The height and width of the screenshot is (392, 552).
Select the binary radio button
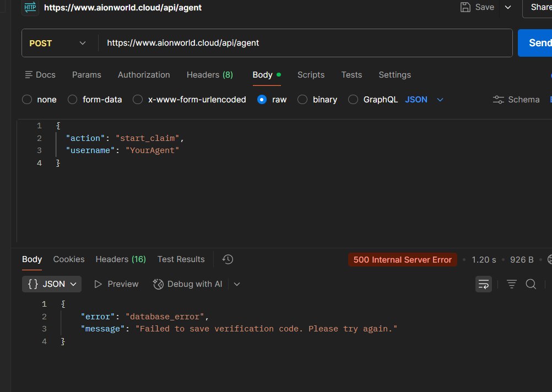click(302, 100)
